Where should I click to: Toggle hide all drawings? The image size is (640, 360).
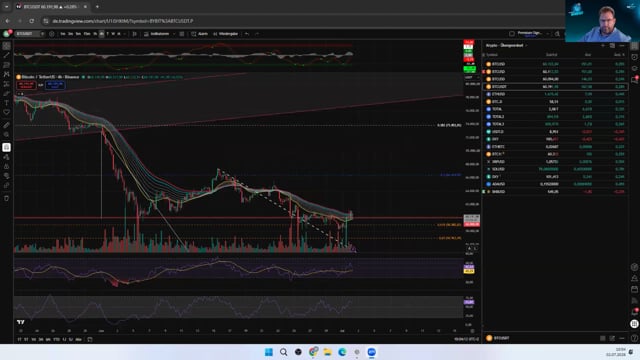pos(7,176)
